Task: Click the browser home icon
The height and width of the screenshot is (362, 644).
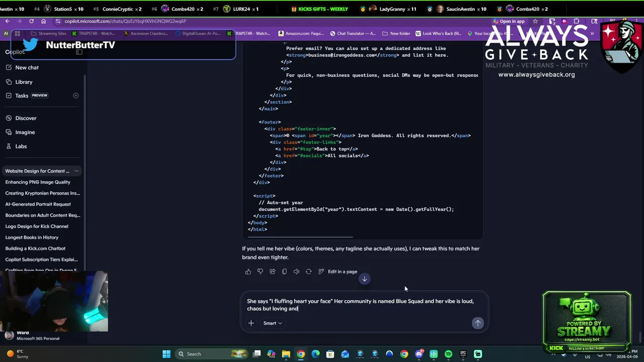Action: (x=43, y=21)
